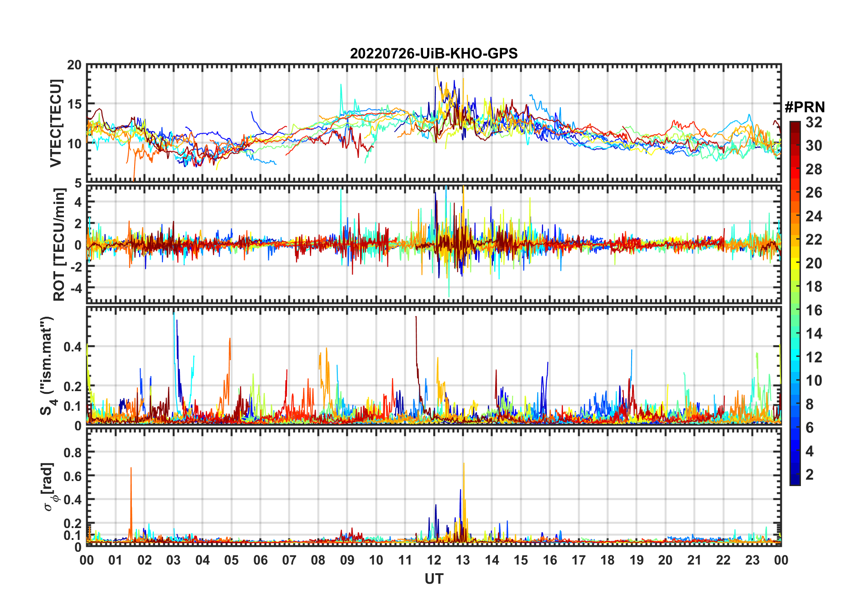Click the sigma phi tick label 0.8
The image size is (868, 607).
[x=73, y=452]
